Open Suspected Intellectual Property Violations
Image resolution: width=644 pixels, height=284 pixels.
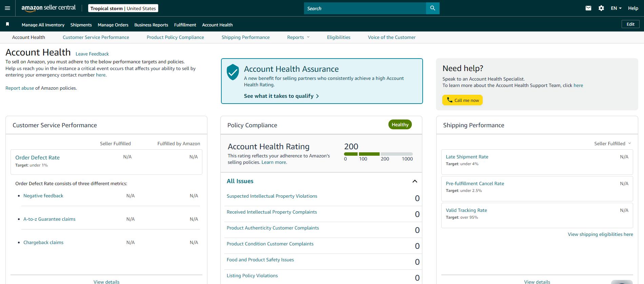(x=272, y=196)
